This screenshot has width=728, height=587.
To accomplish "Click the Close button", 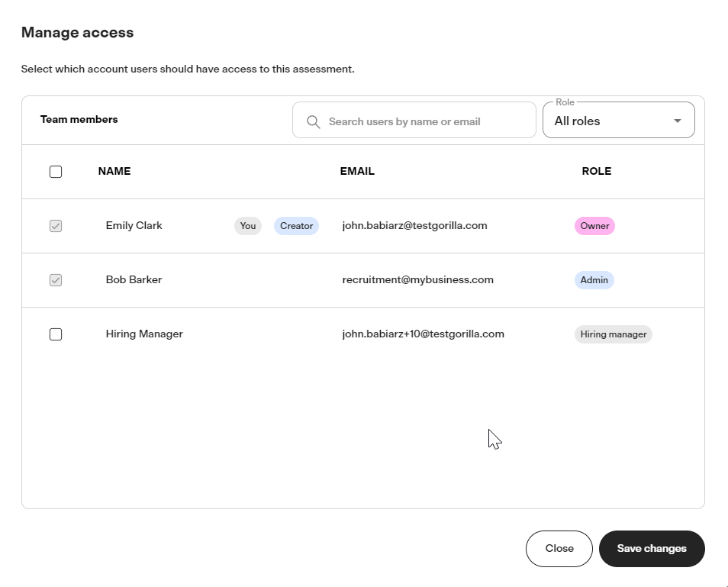I will pos(559,549).
